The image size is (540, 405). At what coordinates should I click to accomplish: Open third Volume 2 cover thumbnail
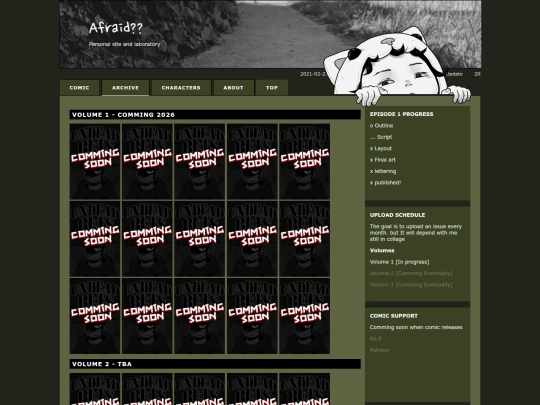tap(199, 389)
